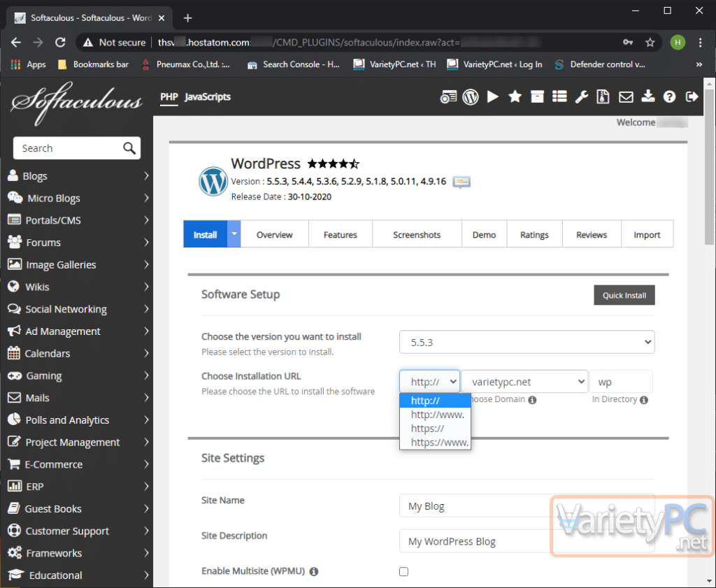Select https://www. from the protocol list
Viewport: 716px width, 588px height.
435,443
